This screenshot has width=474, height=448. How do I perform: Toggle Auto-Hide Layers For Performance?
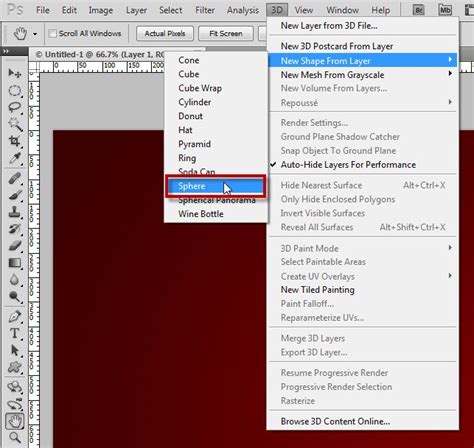coord(348,165)
